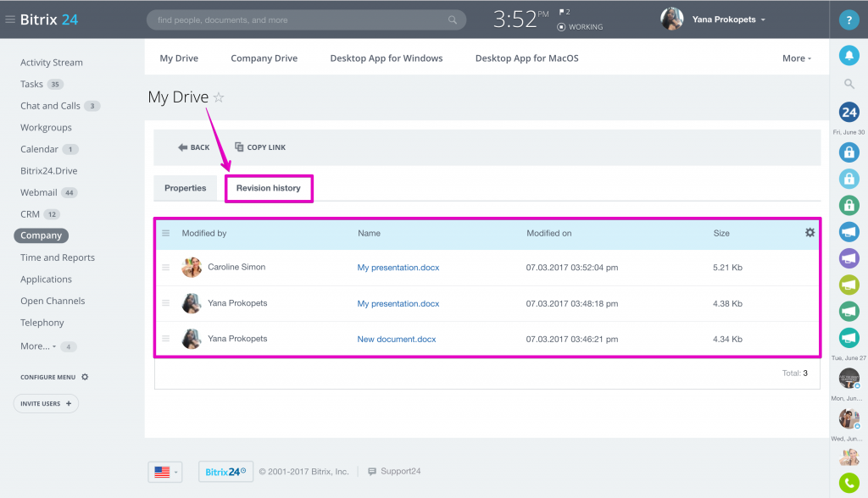This screenshot has height=498, width=868.
Task: Switch to the Properties tab
Action: (x=185, y=188)
